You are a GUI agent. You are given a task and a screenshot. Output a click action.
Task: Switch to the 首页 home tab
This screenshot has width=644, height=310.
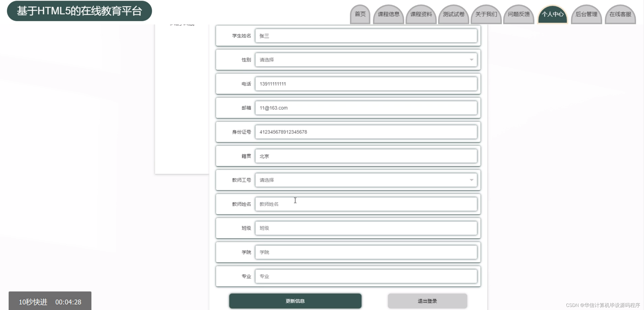(360, 14)
